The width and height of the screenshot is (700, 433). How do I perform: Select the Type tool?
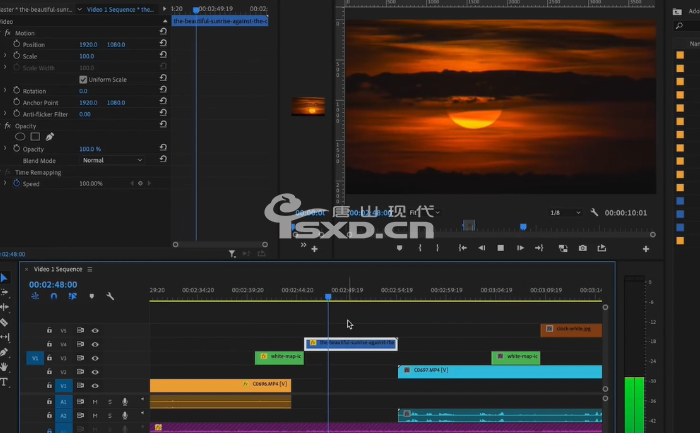pos(4,382)
